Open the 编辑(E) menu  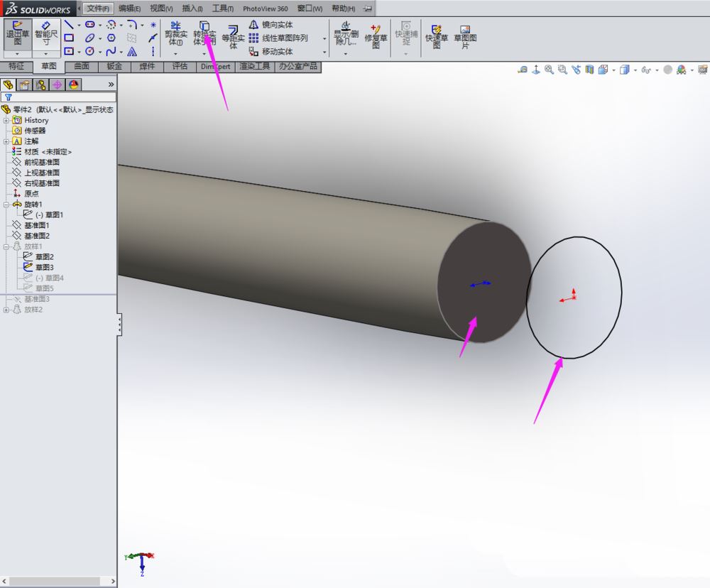pos(129,8)
